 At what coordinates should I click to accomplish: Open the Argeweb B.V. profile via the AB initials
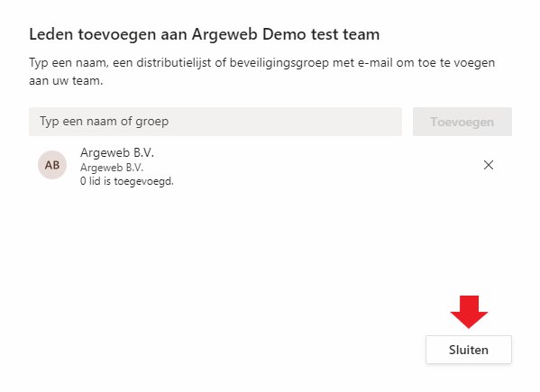point(52,165)
